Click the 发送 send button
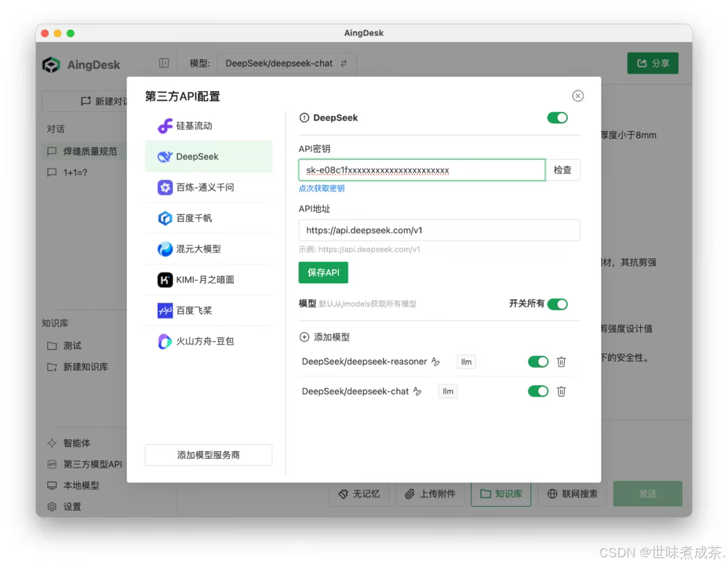Image resolution: width=728 pixels, height=564 pixels. 648,494
